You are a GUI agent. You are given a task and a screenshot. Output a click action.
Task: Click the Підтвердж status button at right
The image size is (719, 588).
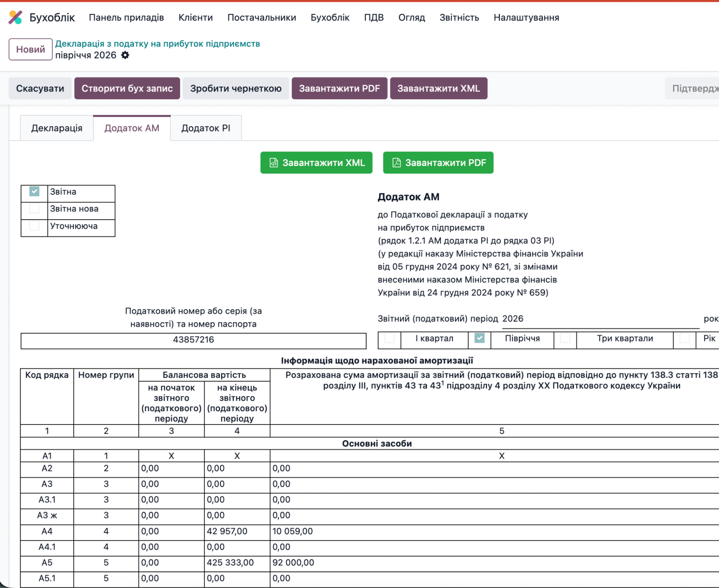(x=693, y=88)
